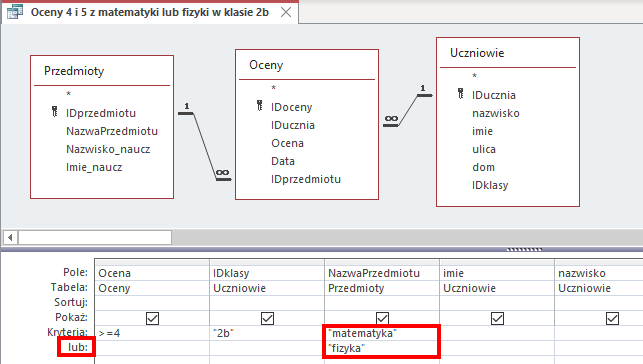Select Nazwisko_naucz field in Przedmioty table
643x364 pixels.
108,149
